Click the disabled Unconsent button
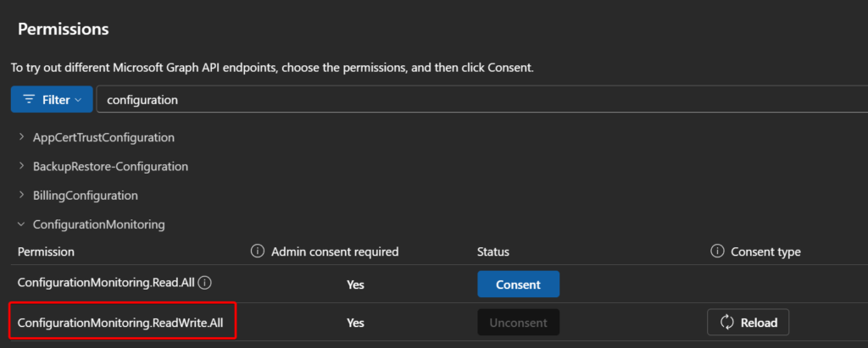This screenshot has height=348, width=868. (518, 323)
